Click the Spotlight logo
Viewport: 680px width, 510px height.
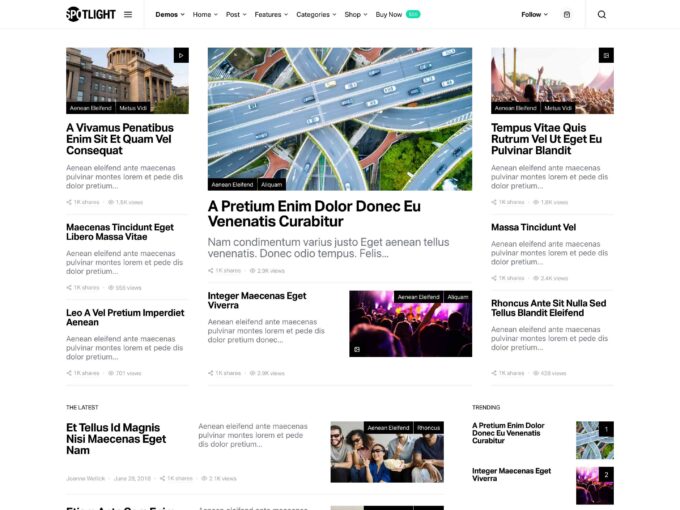pos(91,14)
